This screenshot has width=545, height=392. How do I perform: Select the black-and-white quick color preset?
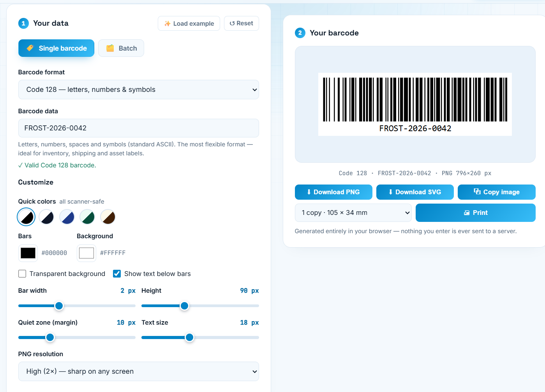click(x=26, y=217)
